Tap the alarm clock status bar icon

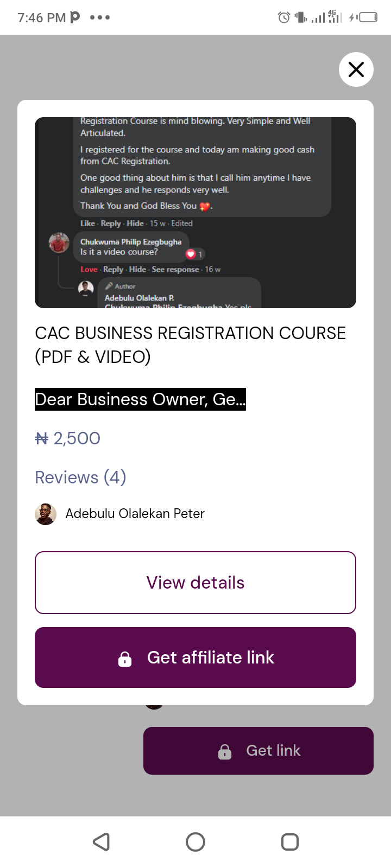pos(283,17)
